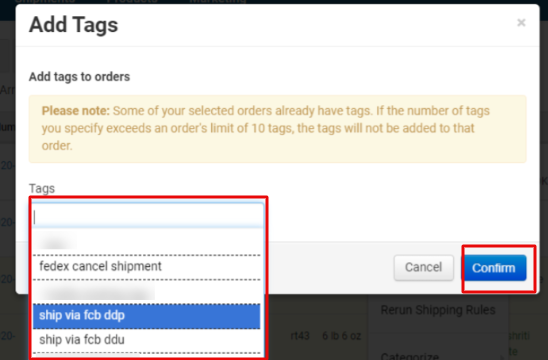The height and width of the screenshot is (360, 548).
Task: Click the Please note warning box
Action: pos(277,129)
